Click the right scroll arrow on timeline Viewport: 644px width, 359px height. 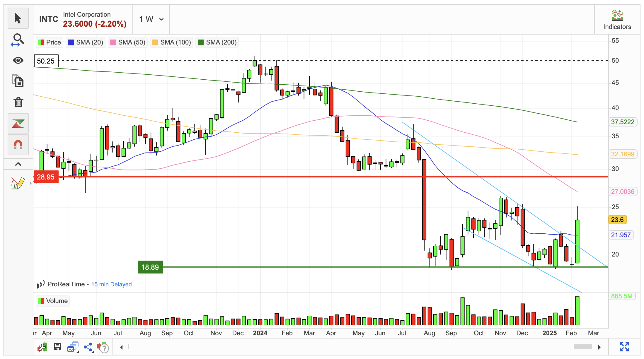[599, 347]
